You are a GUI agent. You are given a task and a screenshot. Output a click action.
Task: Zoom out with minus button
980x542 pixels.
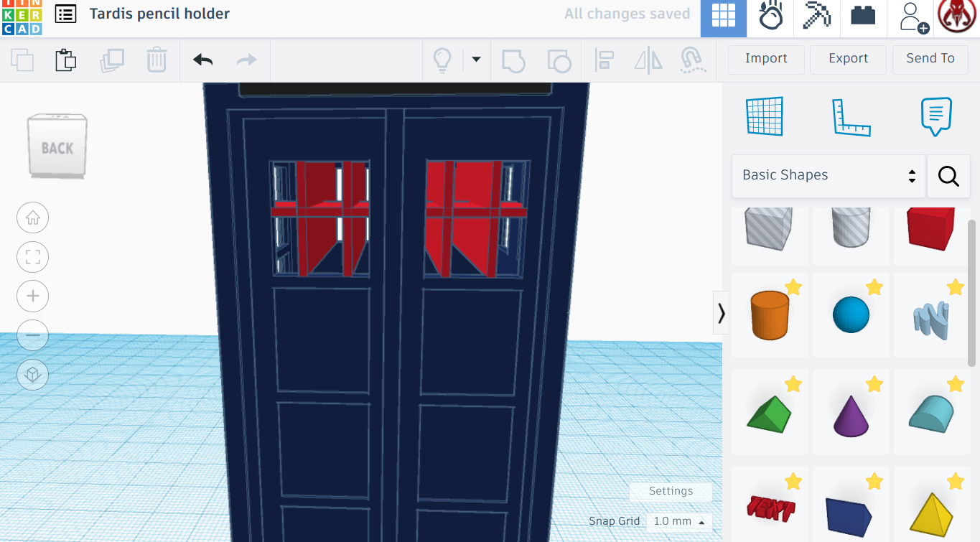pyautogui.click(x=32, y=335)
